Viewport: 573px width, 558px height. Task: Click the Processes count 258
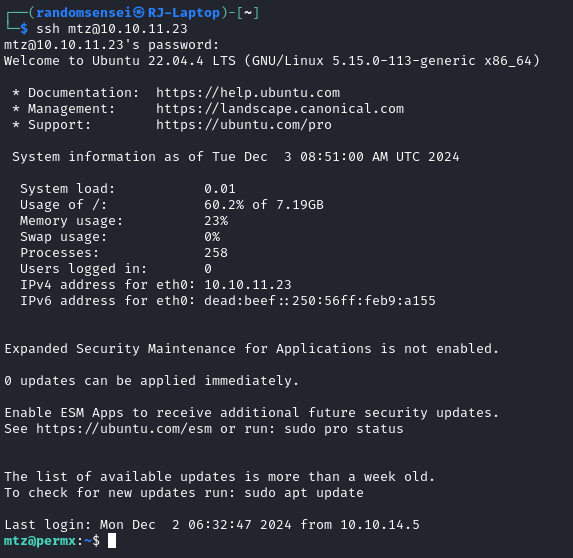click(x=216, y=253)
